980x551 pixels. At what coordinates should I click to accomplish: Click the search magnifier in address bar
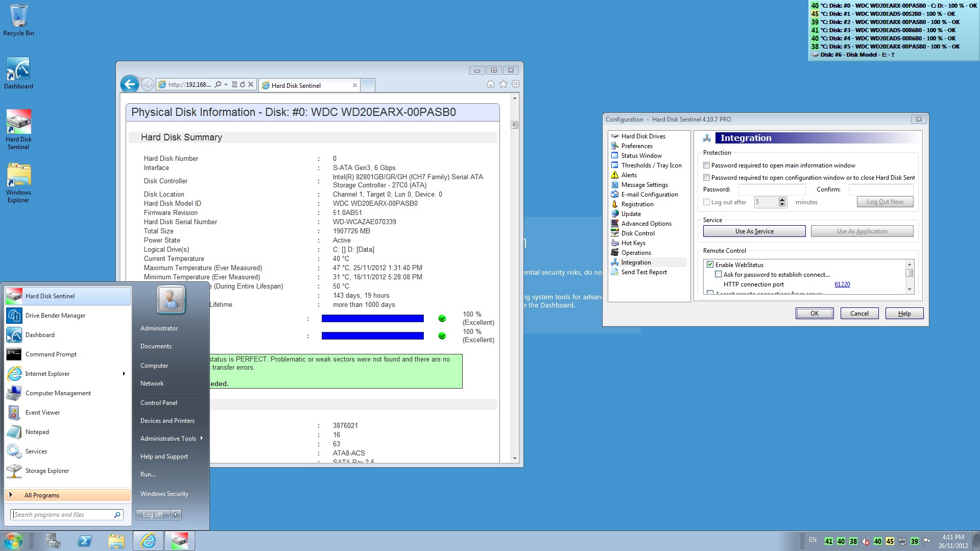[218, 84]
